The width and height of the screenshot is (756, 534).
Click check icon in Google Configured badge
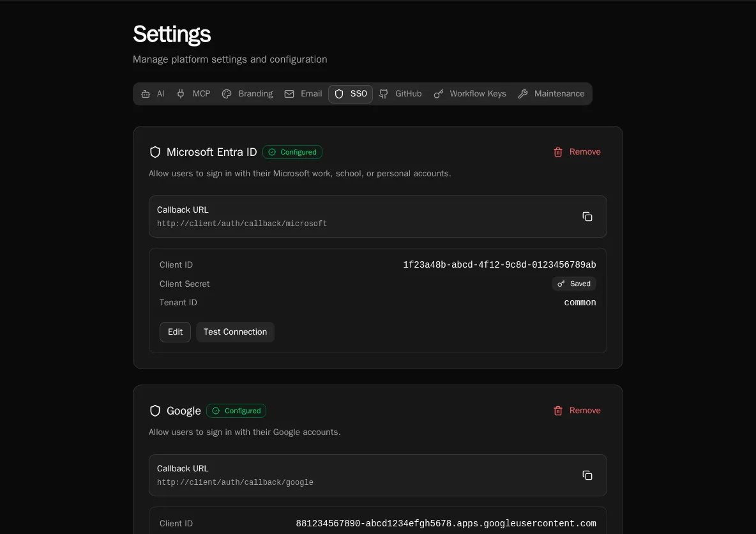[216, 411]
